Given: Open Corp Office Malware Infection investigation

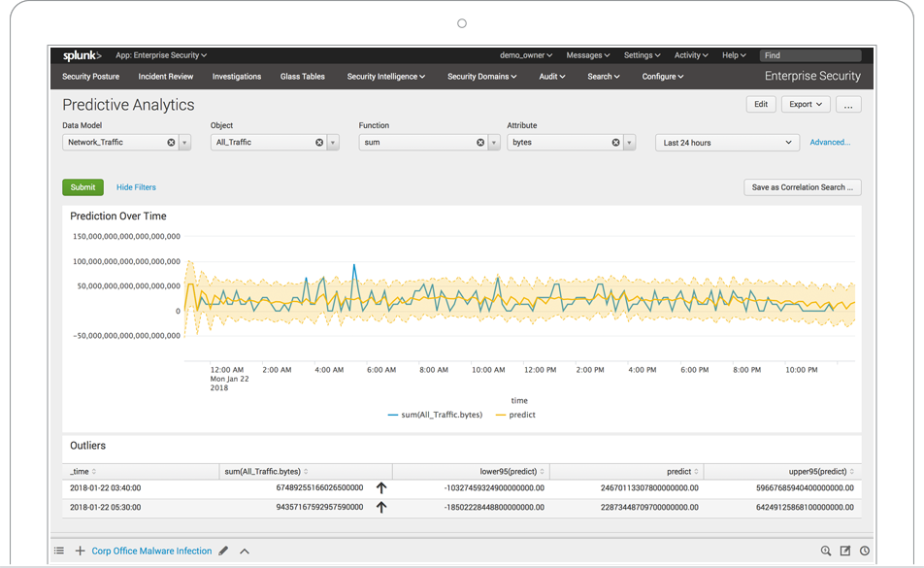Looking at the screenshot, I should coord(151,551).
